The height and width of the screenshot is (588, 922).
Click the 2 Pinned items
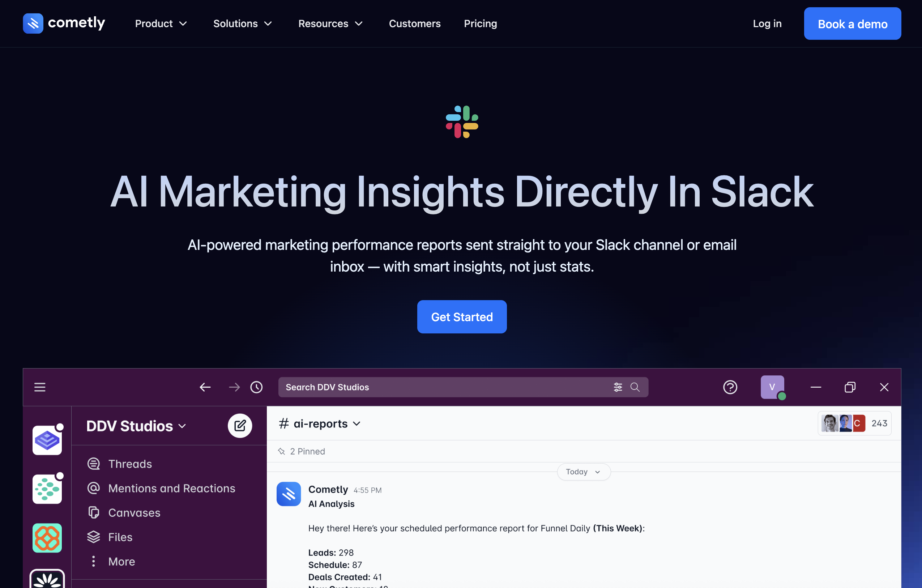coord(301,451)
